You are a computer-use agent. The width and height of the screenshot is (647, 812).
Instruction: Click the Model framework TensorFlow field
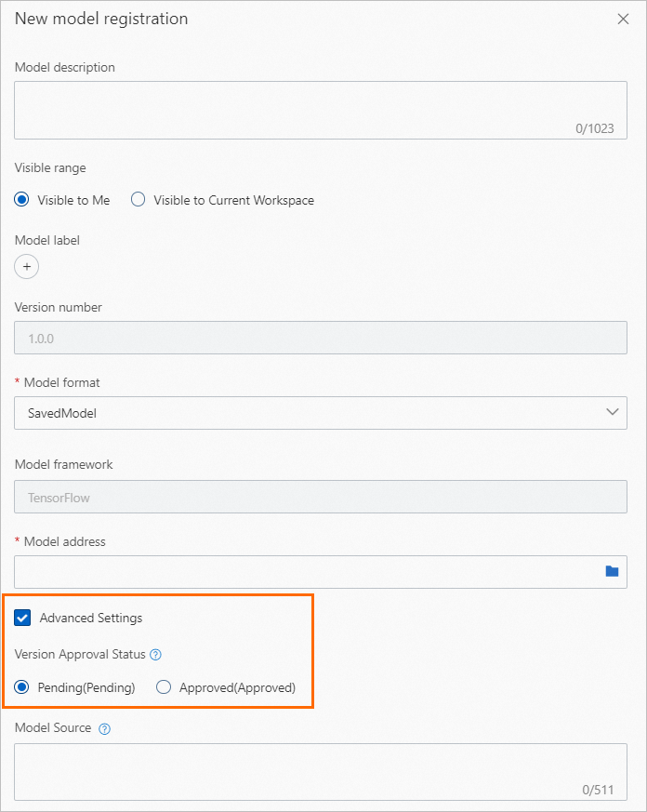click(x=321, y=498)
